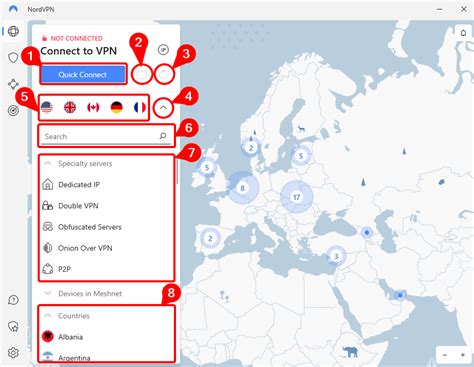Click the Connect to VPN heading

coord(79,51)
